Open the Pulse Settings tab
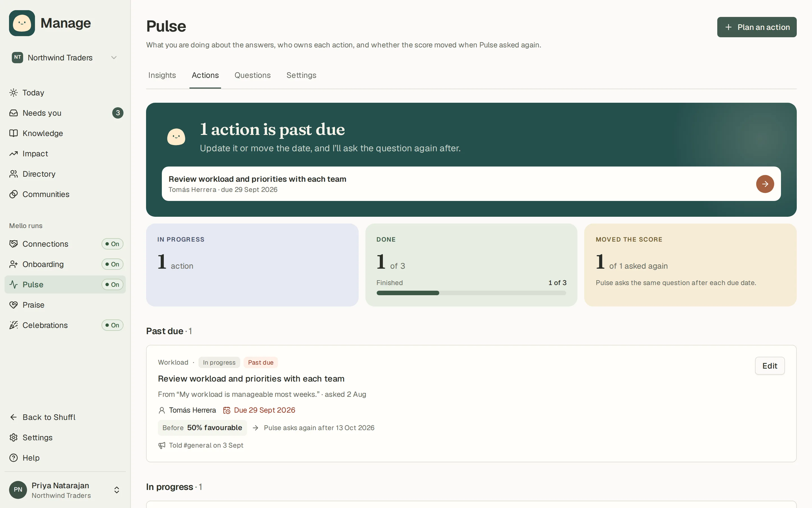The height and width of the screenshot is (508, 812). click(301, 75)
